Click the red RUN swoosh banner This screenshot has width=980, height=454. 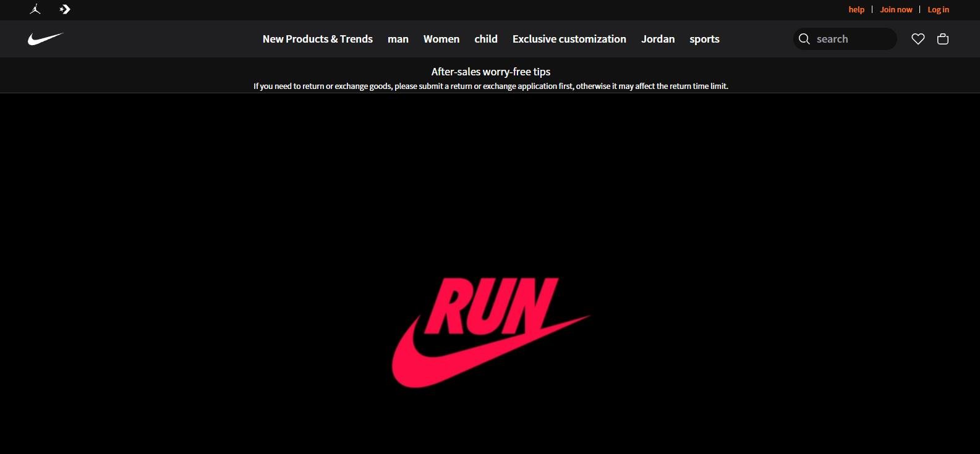click(490, 332)
